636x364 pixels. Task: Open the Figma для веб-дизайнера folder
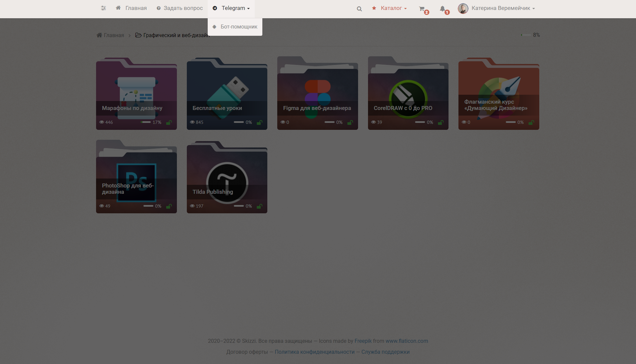(x=318, y=93)
